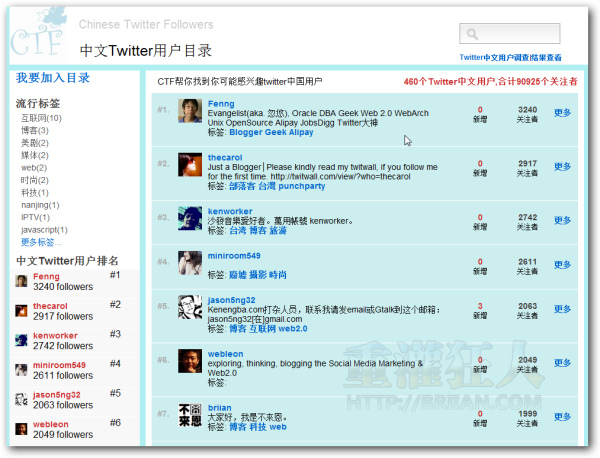Image resolution: width=600 pixels, height=458 pixels.
Task: Click jason5ng32's small sidebar avatar
Action: click(x=21, y=399)
